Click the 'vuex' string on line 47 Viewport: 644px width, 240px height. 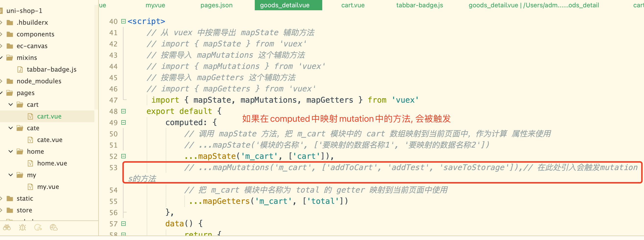(405, 100)
